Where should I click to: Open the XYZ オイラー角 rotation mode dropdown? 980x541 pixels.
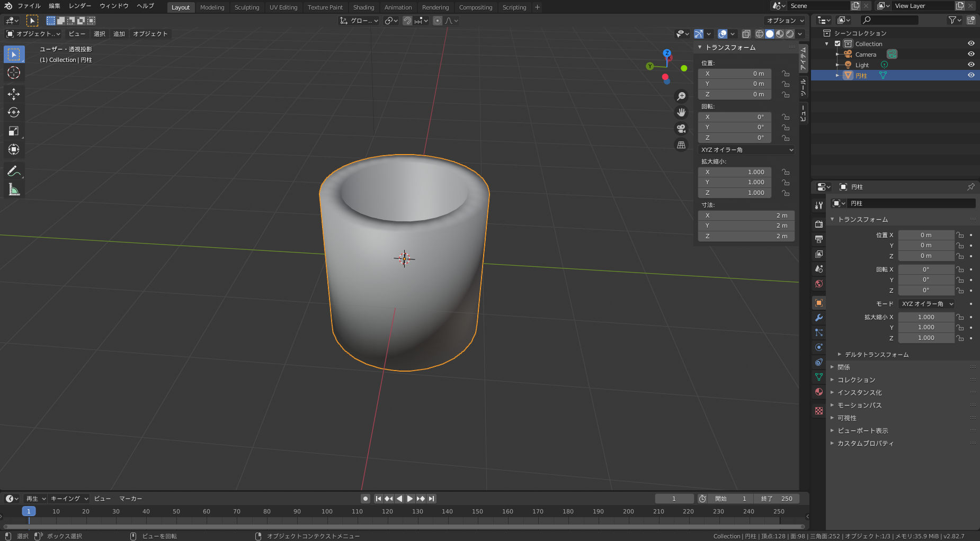tap(746, 150)
